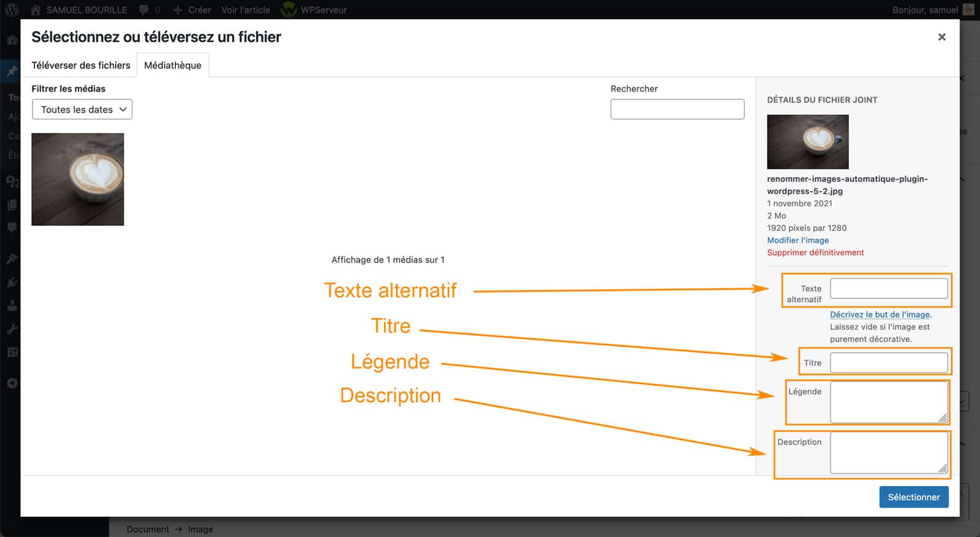
Task: Click the Users icon in left sidebar
Action: [x=12, y=305]
